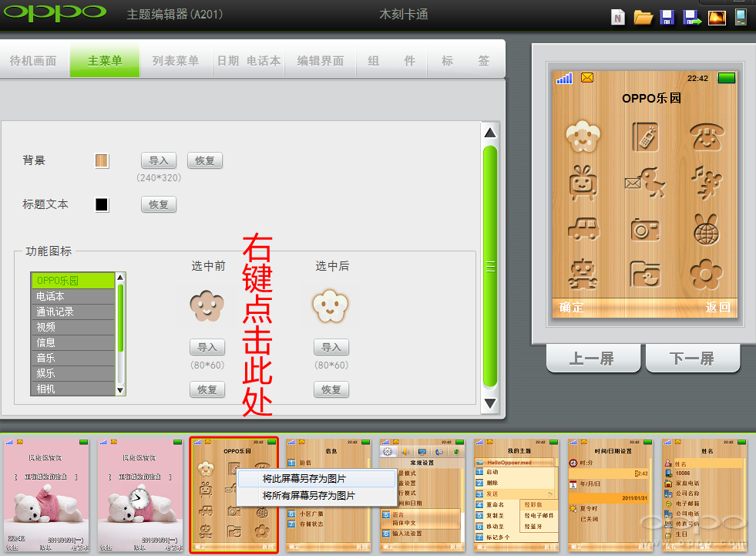Select 娱乐 in the 功能图标 list
The height and width of the screenshot is (556, 756).
73,373
